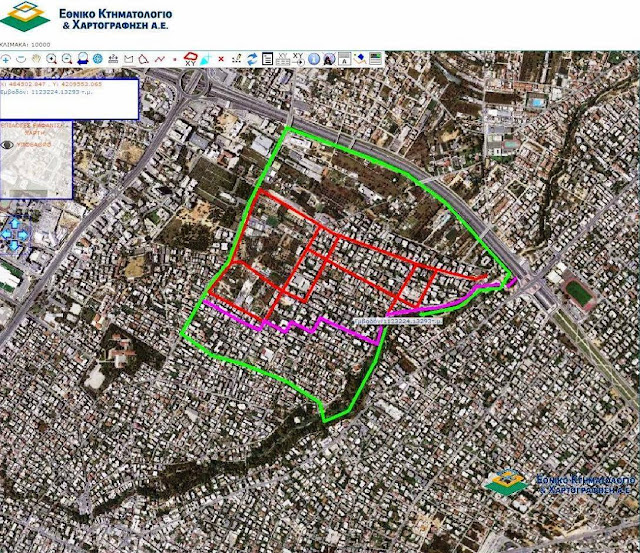Viewport: 640px width, 553px height.
Task: Select the polygon drawing tool
Action: click(x=143, y=59)
